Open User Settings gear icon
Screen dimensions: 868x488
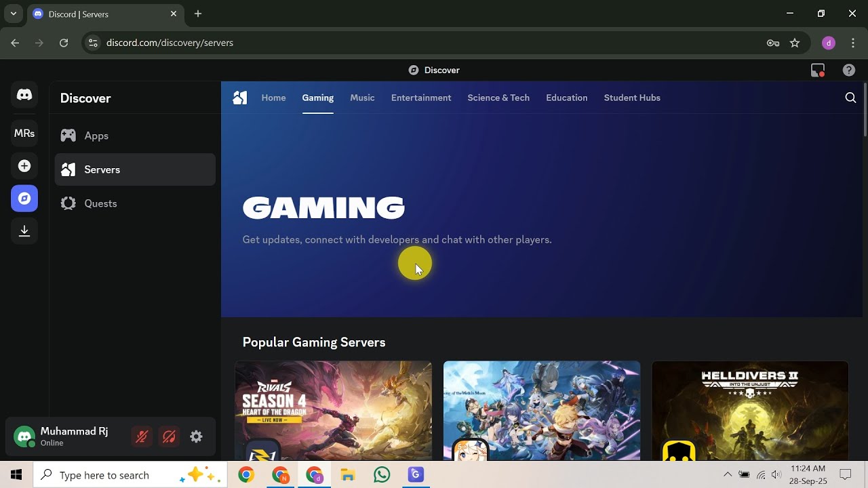[196, 437]
